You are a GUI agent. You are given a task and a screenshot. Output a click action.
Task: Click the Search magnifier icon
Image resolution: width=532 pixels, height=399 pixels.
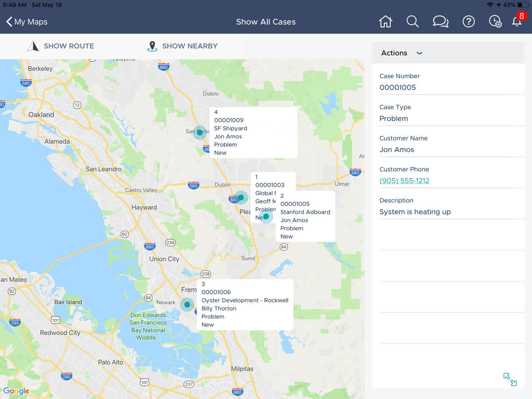[412, 21]
